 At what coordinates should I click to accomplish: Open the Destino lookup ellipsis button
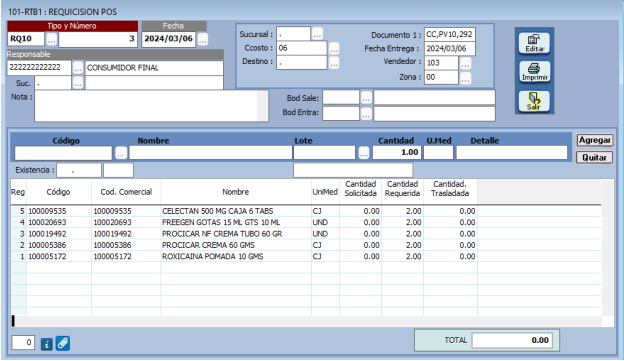334,62
